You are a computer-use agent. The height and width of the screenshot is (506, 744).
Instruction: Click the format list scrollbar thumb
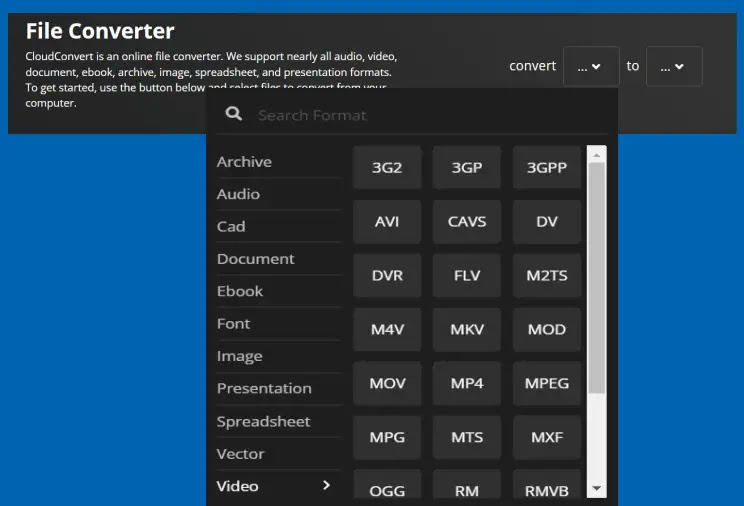click(x=596, y=278)
